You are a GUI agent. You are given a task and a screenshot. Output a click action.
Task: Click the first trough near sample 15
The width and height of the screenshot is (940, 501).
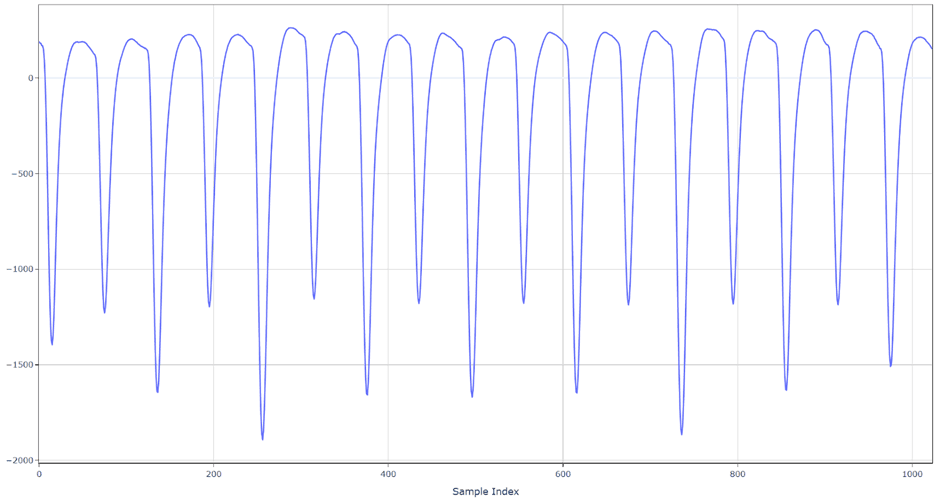point(52,344)
